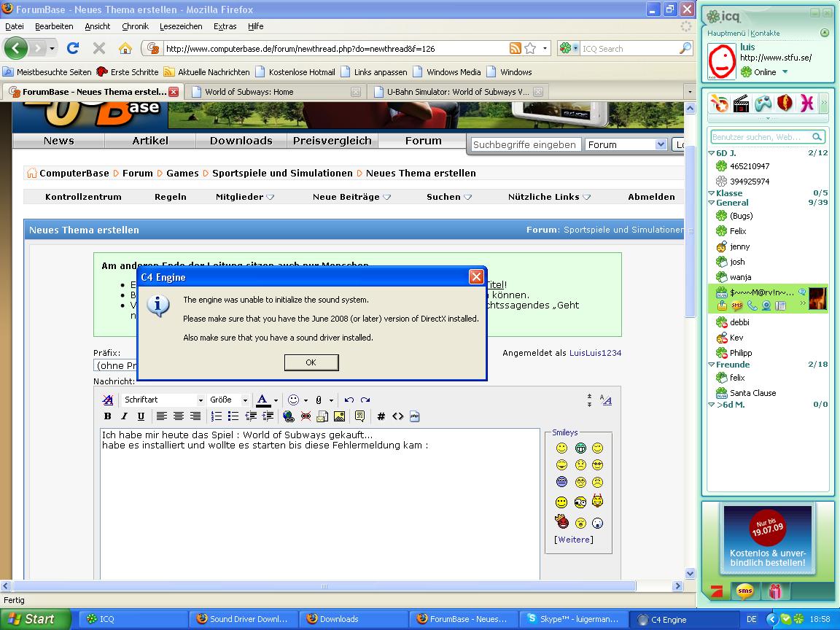Toggle bold formatting in the editor
840x630 pixels.
108,416
